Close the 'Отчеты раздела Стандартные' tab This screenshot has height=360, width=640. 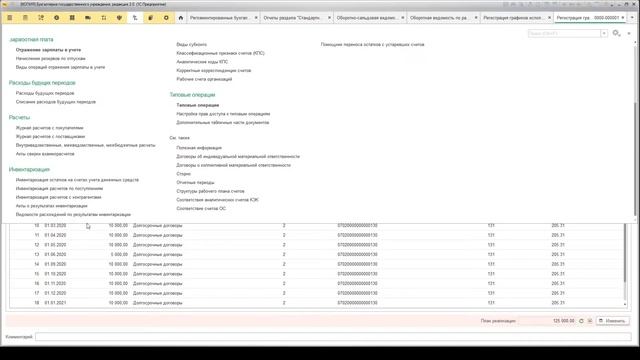[x=329, y=18]
